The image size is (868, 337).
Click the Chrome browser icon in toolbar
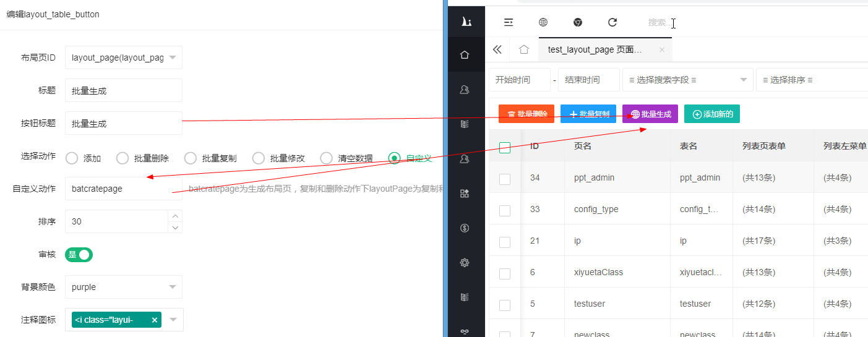click(577, 22)
